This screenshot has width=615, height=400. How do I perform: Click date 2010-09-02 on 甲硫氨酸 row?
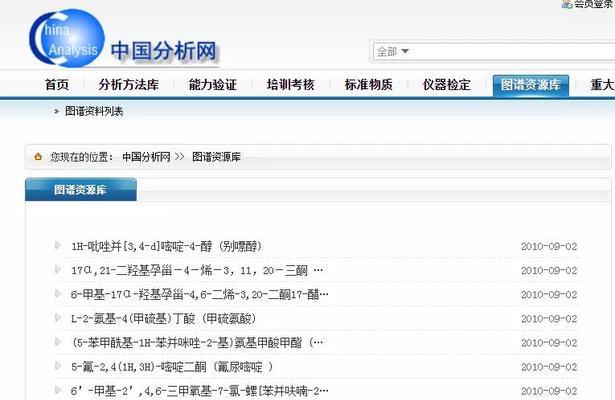tap(549, 318)
